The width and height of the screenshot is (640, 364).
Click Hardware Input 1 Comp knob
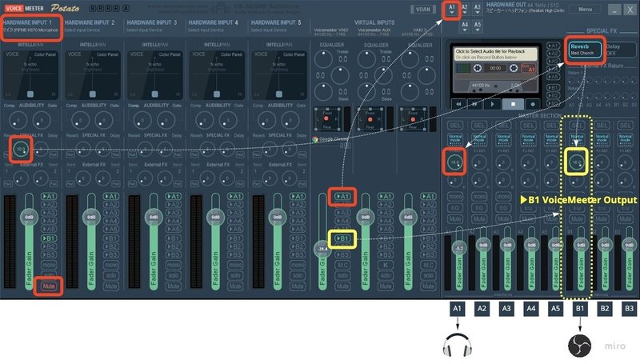(x=17, y=120)
